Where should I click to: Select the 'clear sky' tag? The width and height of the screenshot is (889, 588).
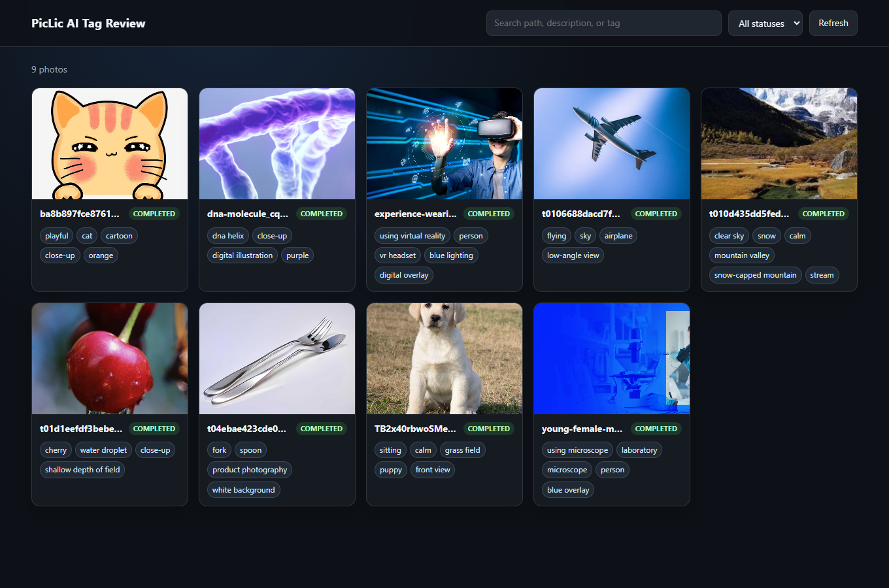pos(729,236)
